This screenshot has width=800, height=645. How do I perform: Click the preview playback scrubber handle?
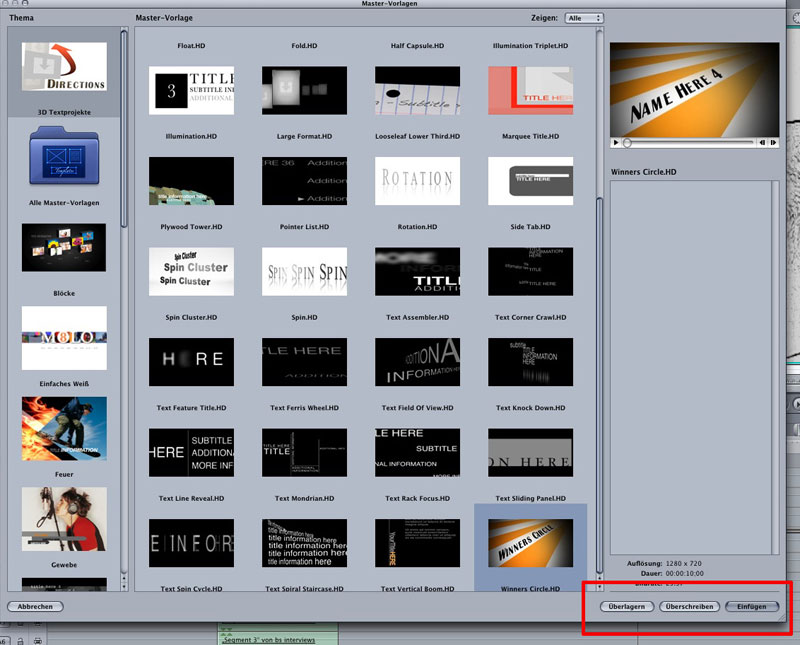coord(627,143)
